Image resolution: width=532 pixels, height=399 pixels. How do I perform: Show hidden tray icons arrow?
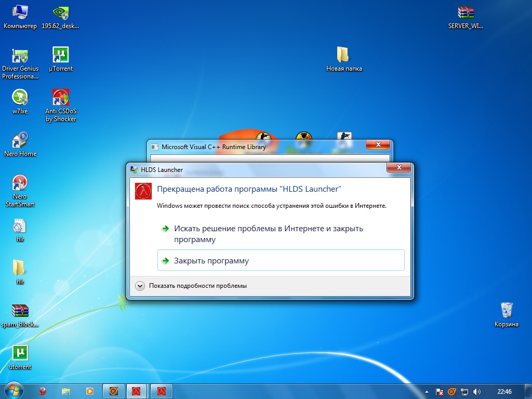click(x=427, y=392)
